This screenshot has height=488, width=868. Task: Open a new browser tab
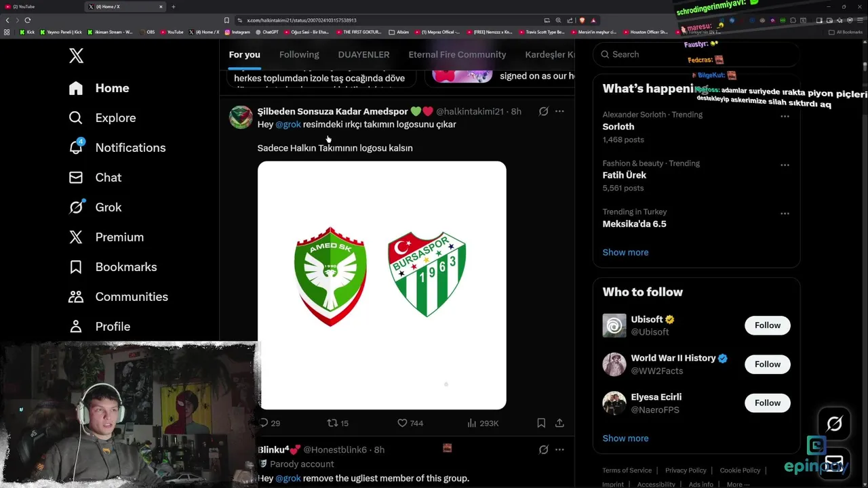pos(174,7)
